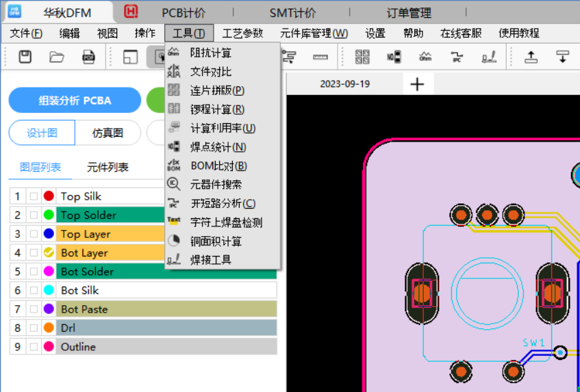This screenshot has height=392, width=580.
Task: Switch to 仿真图 view
Action: point(108,133)
